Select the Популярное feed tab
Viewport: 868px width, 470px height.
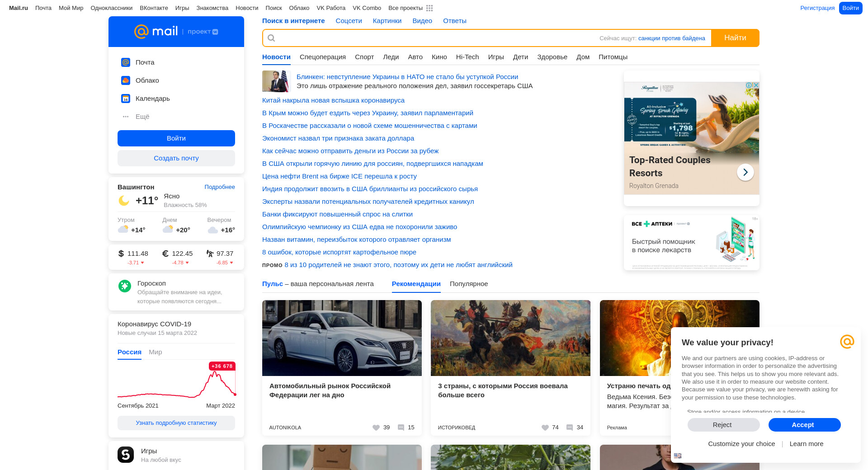tap(468, 284)
